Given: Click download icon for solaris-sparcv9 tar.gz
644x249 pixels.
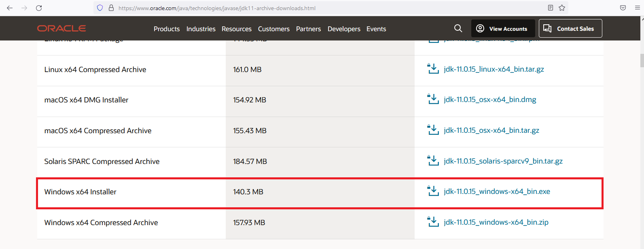Looking at the screenshot, I should 433,161.
